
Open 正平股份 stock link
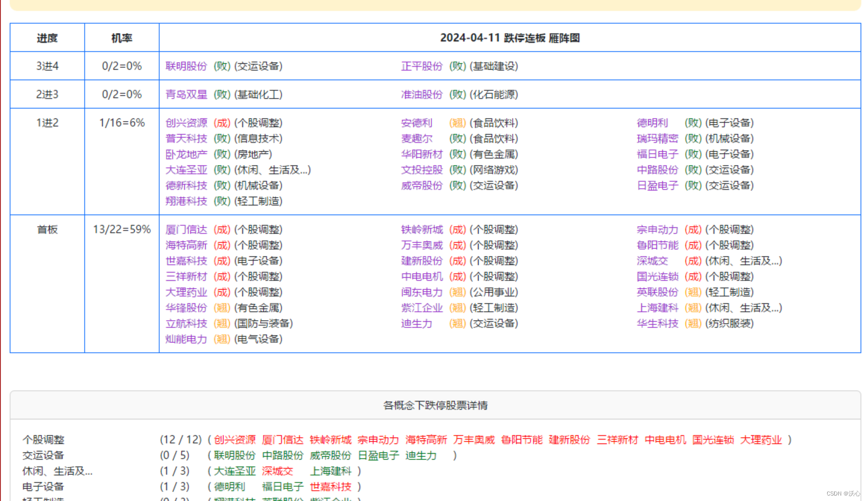pyautogui.click(x=422, y=66)
